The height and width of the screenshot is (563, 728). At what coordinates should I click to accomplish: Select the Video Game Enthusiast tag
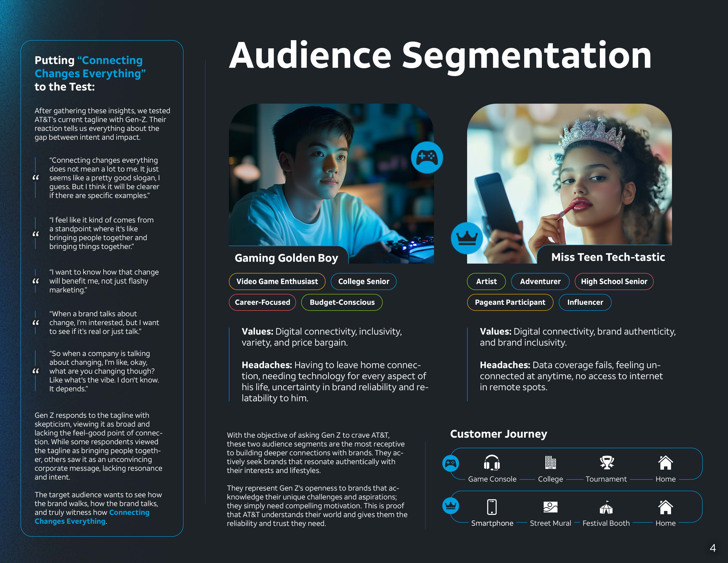click(277, 282)
